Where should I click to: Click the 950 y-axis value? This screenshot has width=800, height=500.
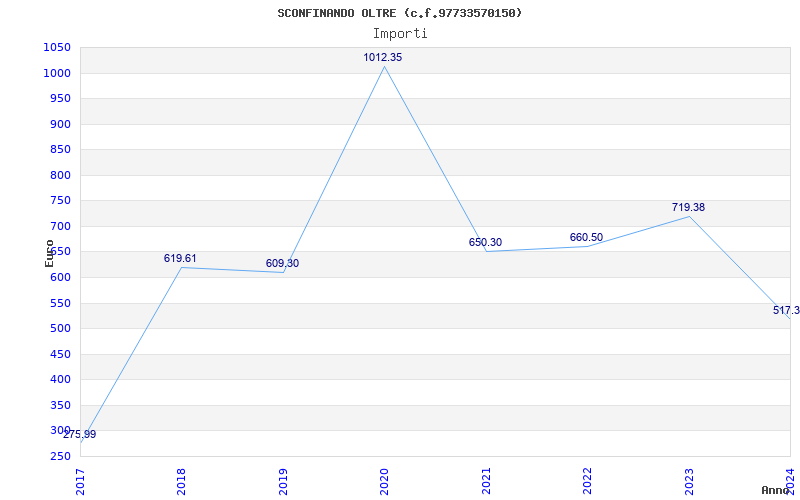[x=60, y=99]
